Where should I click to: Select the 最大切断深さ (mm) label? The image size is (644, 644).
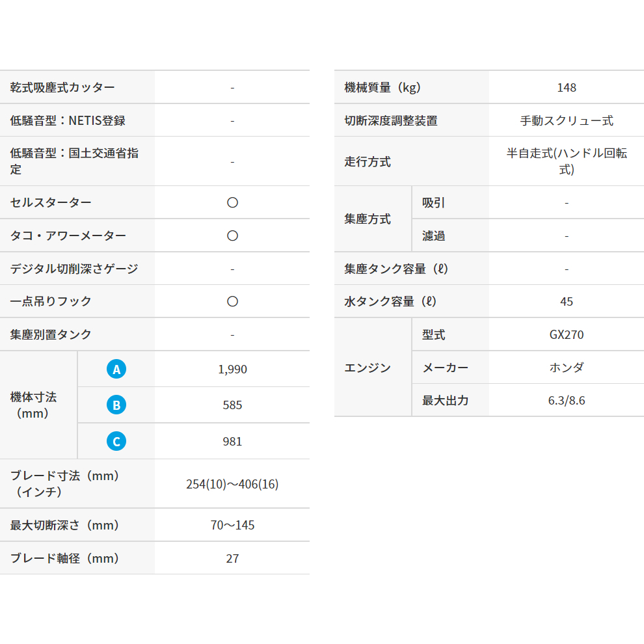[x=64, y=525]
